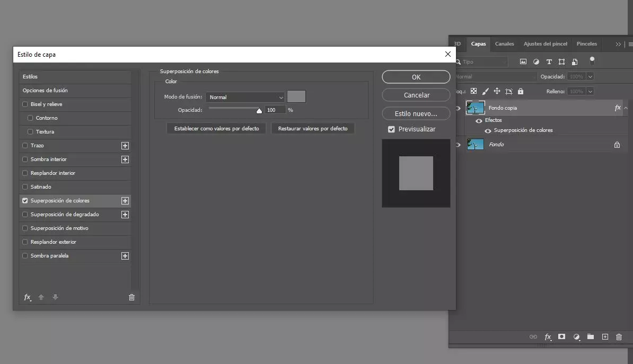
Task: Click the create new layer icon in Capas panel
Action: click(604, 336)
